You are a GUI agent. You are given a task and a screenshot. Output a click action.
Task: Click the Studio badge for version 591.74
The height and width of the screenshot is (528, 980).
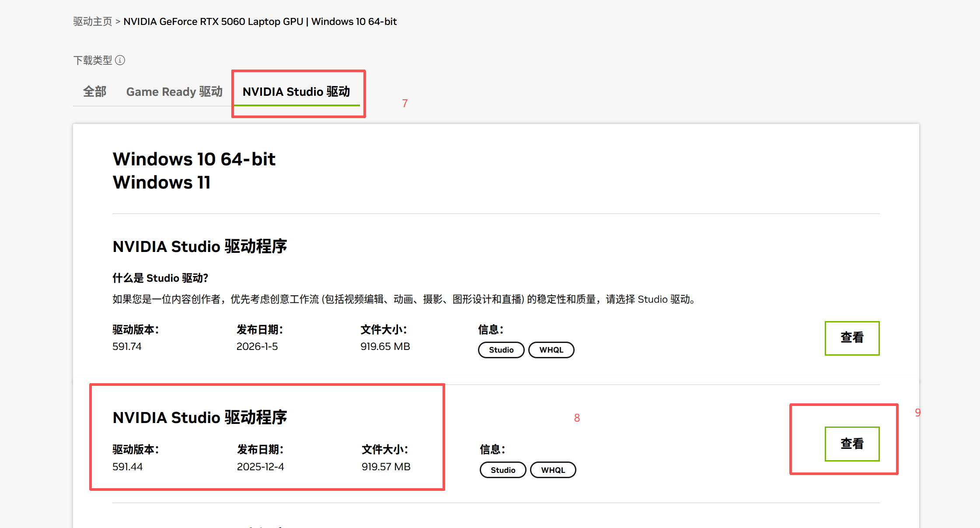[501, 350]
